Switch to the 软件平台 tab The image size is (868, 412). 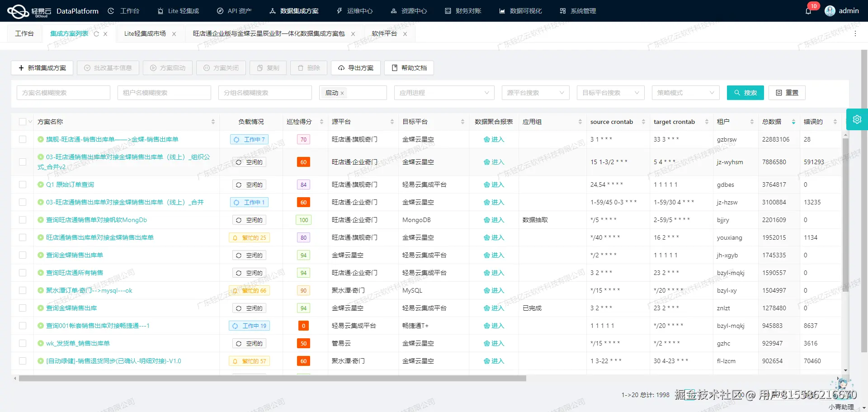(384, 33)
